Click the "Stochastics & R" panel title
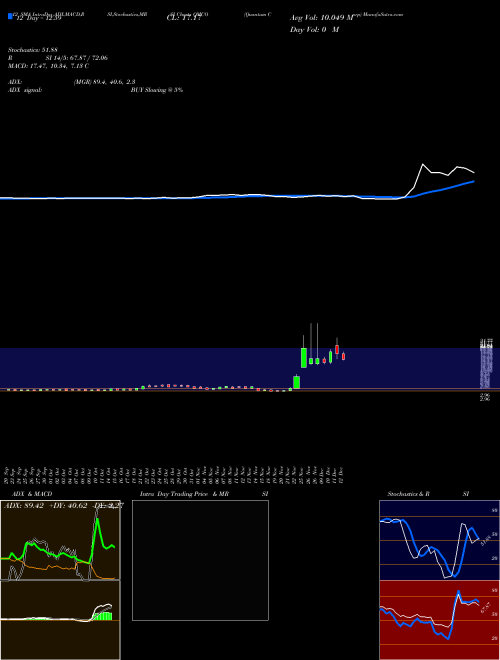This screenshot has height=660, width=500. tap(409, 494)
